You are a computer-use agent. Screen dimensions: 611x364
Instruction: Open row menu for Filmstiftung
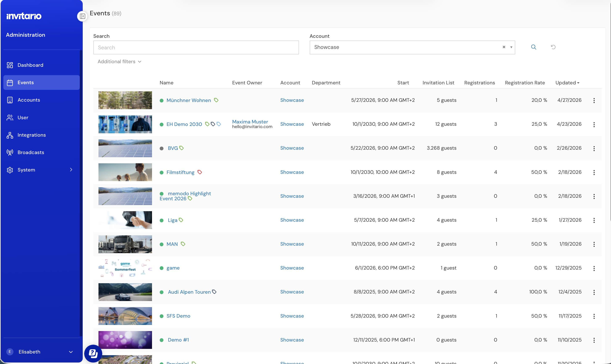pyautogui.click(x=594, y=172)
